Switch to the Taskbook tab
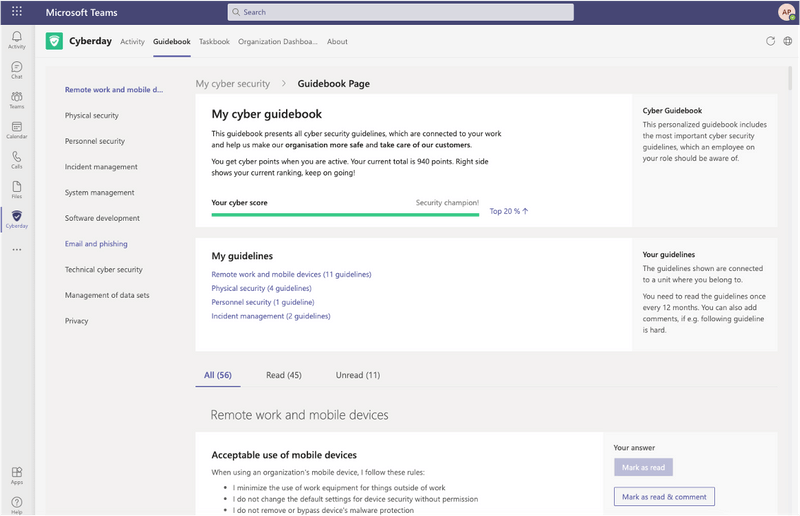This screenshot has width=800, height=516. coord(214,42)
